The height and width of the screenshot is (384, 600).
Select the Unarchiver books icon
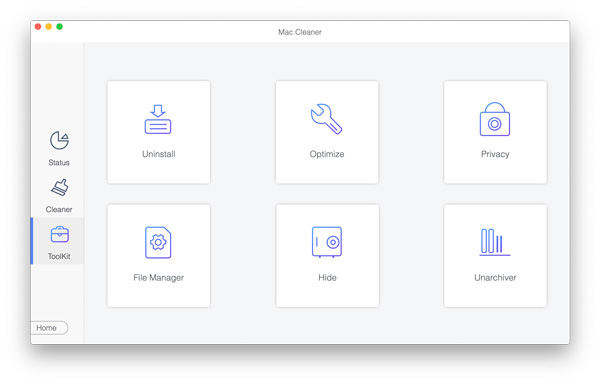[495, 242]
